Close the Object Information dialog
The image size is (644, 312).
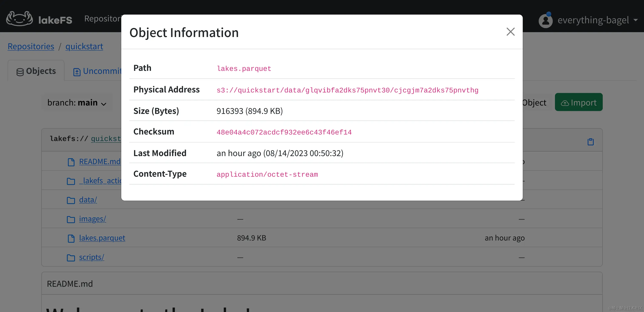click(510, 32)
